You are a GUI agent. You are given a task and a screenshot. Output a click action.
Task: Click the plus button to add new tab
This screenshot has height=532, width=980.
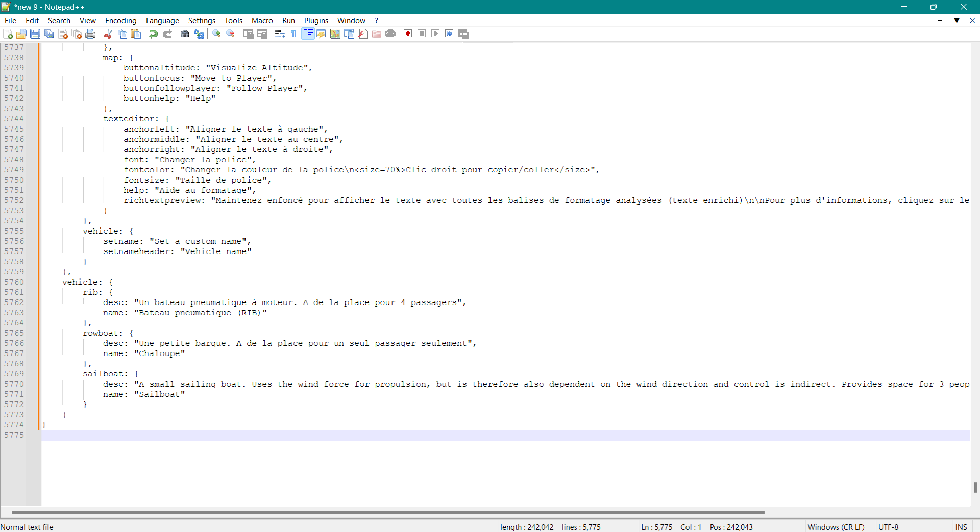tap(940, 20)
